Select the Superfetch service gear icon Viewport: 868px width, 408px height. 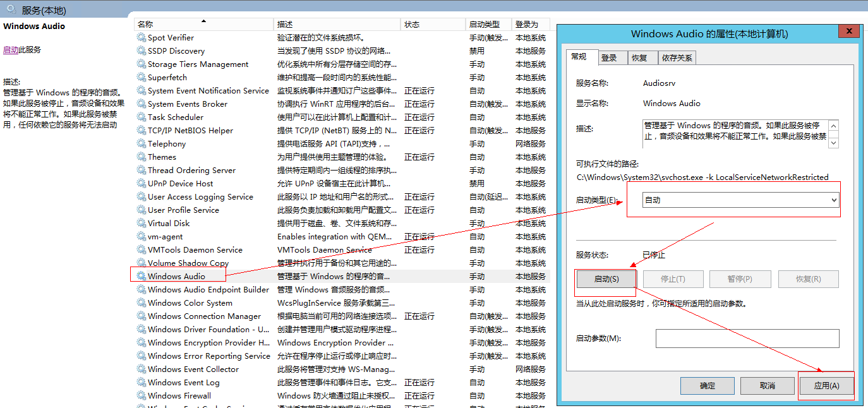141,78
